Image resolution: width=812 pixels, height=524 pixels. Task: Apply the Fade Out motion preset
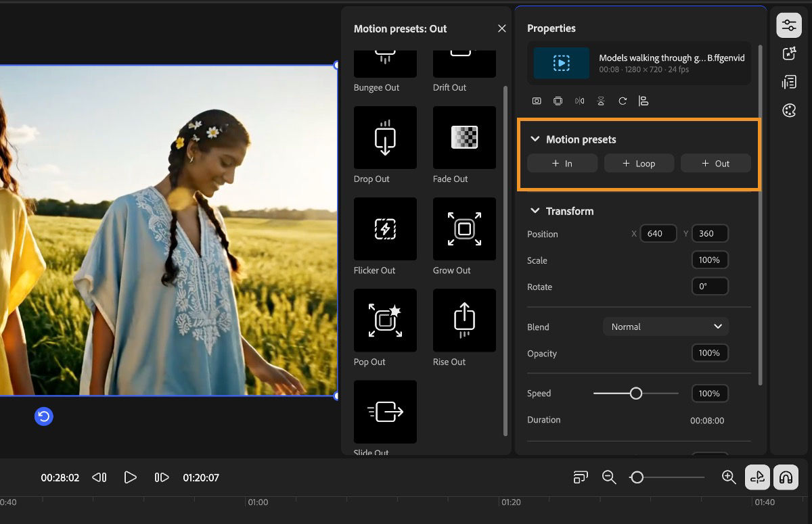(x=464, y=137)
